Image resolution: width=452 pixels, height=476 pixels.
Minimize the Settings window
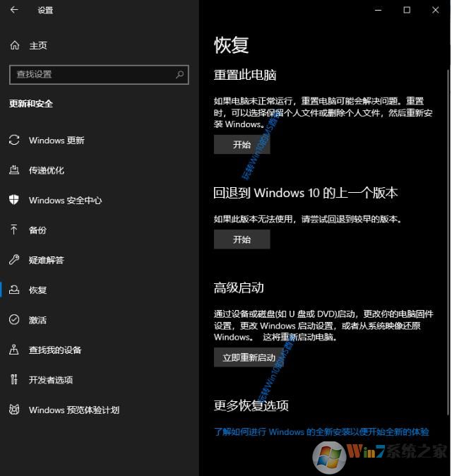point(379,10)
